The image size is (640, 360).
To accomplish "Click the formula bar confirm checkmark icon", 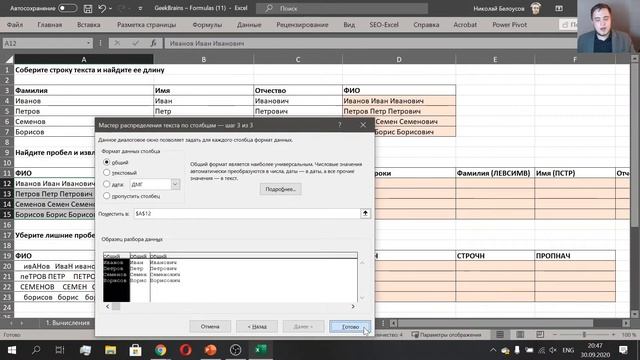I will 136,43.
